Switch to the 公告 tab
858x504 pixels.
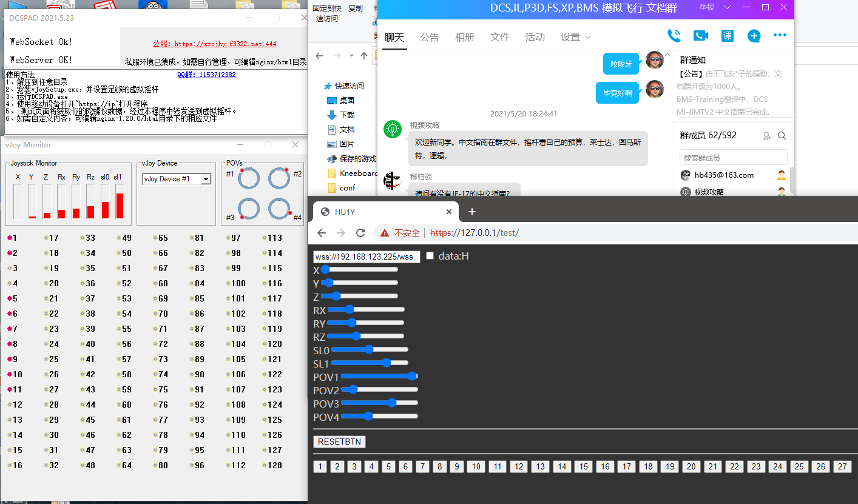click(x=429, y=38)
